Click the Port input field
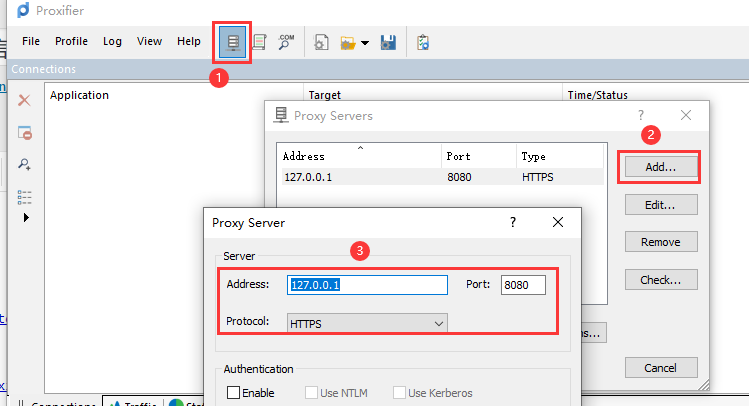Image resolution: width=749 pixels, height=406 pixels. 523,285
